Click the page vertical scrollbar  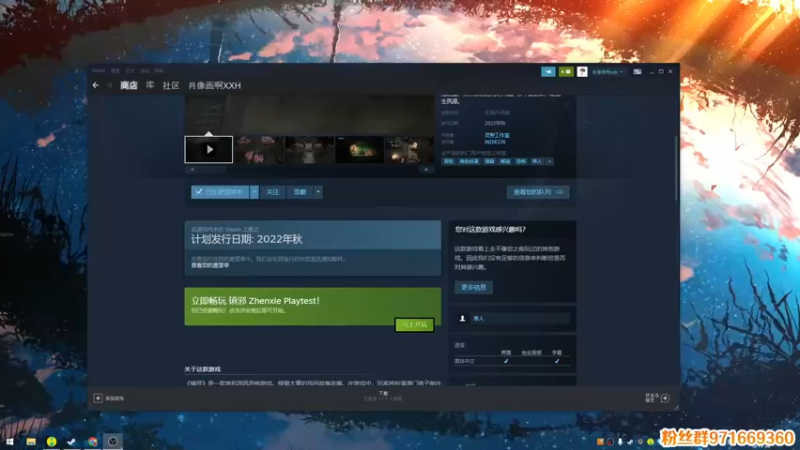[x=677, y=168]
